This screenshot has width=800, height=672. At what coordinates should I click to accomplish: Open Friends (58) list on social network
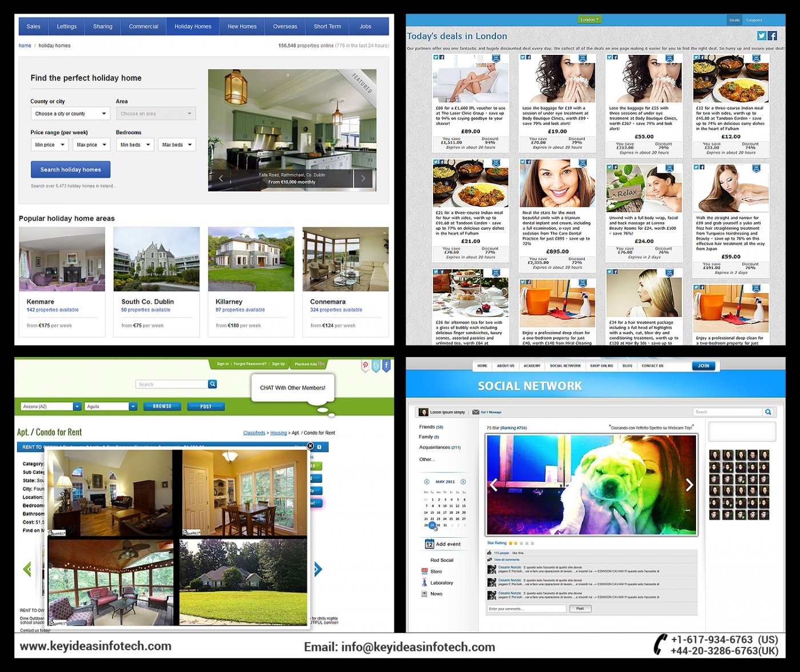point(431,427)
